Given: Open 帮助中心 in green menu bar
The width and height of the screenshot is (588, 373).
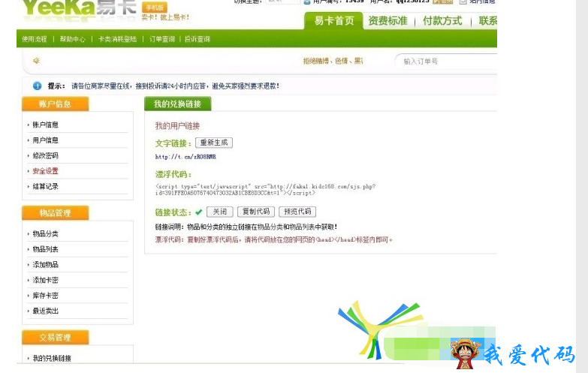Looking at the screenshot, I should [x=72, y=39].
